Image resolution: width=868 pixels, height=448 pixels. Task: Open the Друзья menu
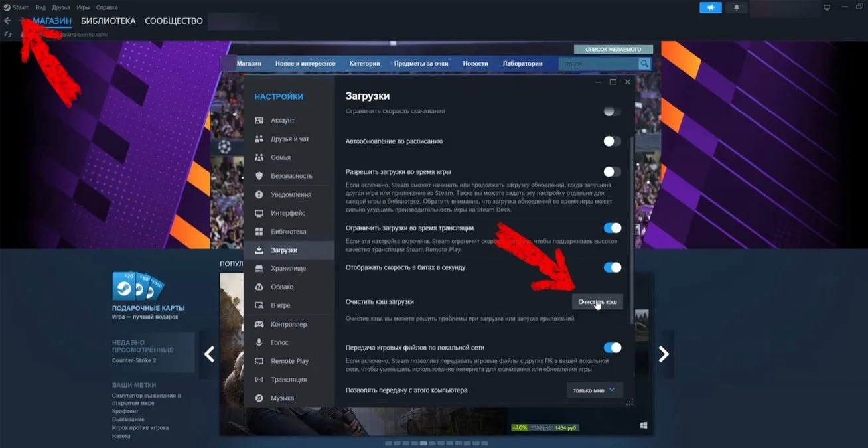coord(61,7)
